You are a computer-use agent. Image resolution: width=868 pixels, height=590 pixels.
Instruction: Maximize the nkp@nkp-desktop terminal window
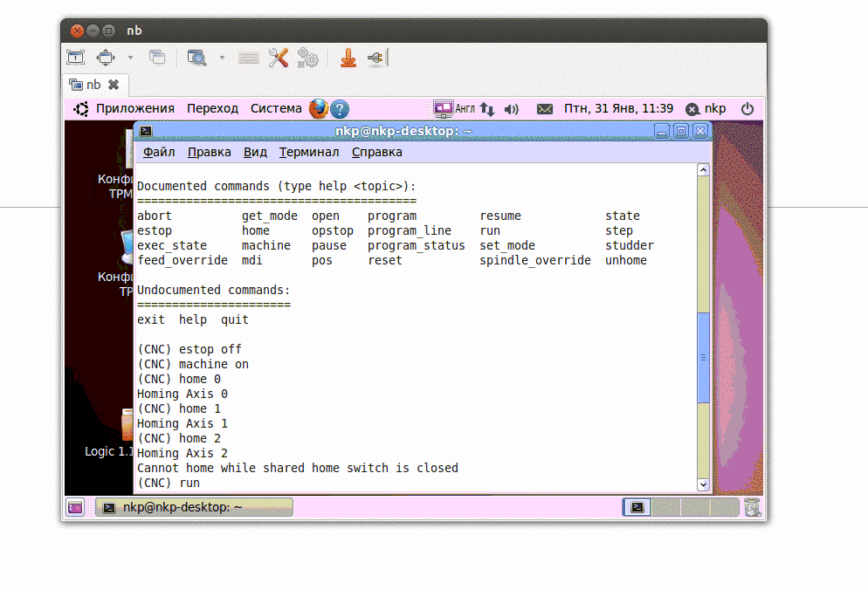click(x=681, y=131)
